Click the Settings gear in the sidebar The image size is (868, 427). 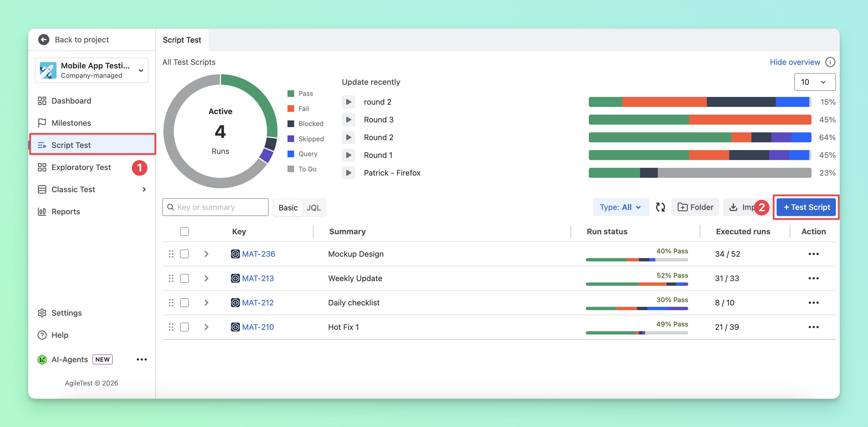(x=42, y=313)
